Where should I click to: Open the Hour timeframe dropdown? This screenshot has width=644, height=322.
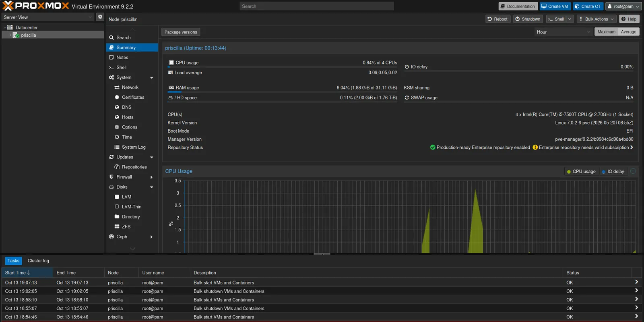563,32
